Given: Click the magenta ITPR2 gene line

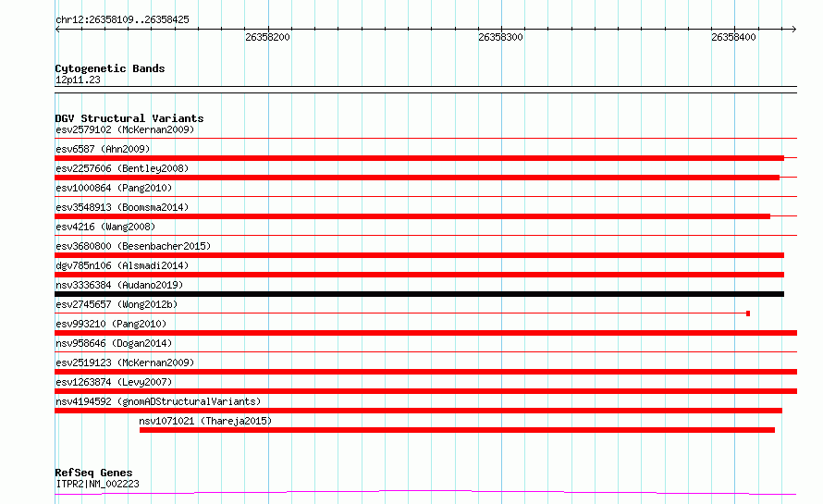Looking at the screenshot, I should (425, 492).
